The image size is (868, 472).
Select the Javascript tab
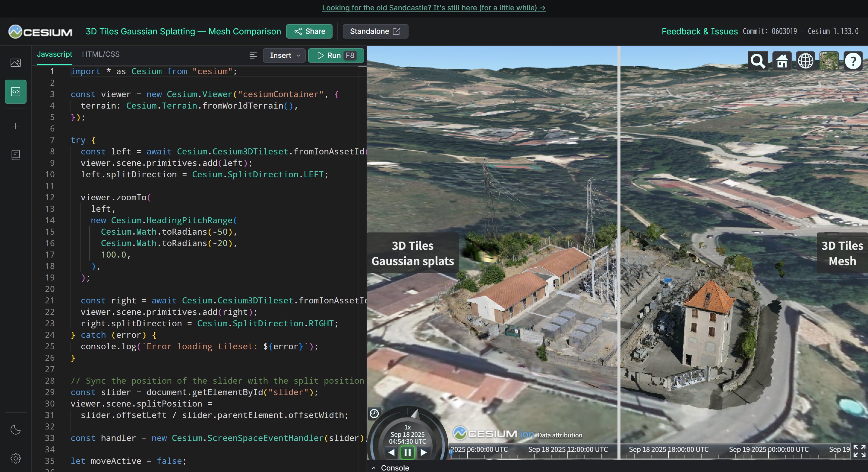pos(54,54)
